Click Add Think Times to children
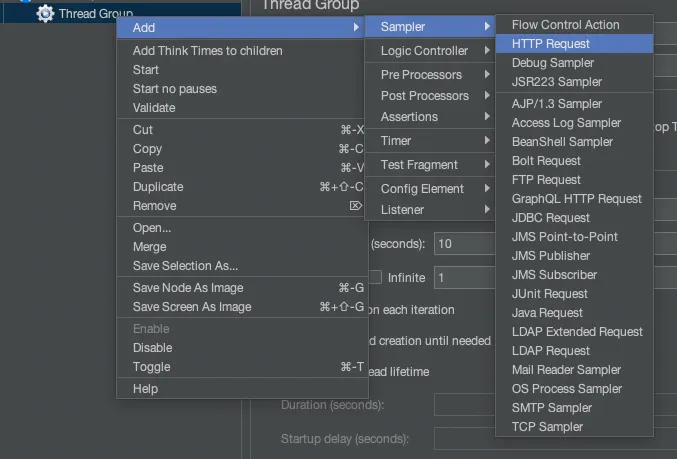Screen dimensions: 677x459 pos(208,51)
